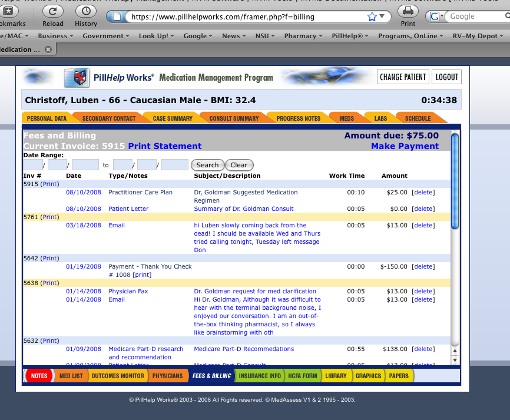Open the Government bookmarks menu

[x=106, y=36]
